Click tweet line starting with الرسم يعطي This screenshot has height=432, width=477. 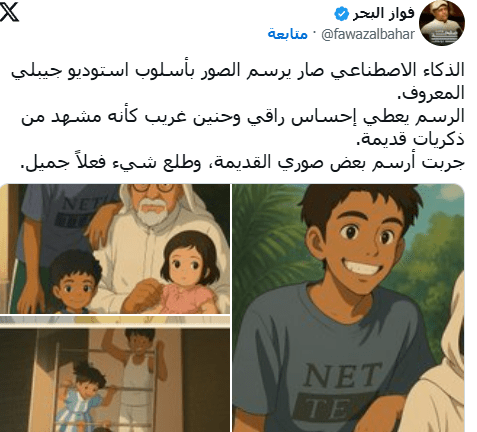(x=243, y=117)
